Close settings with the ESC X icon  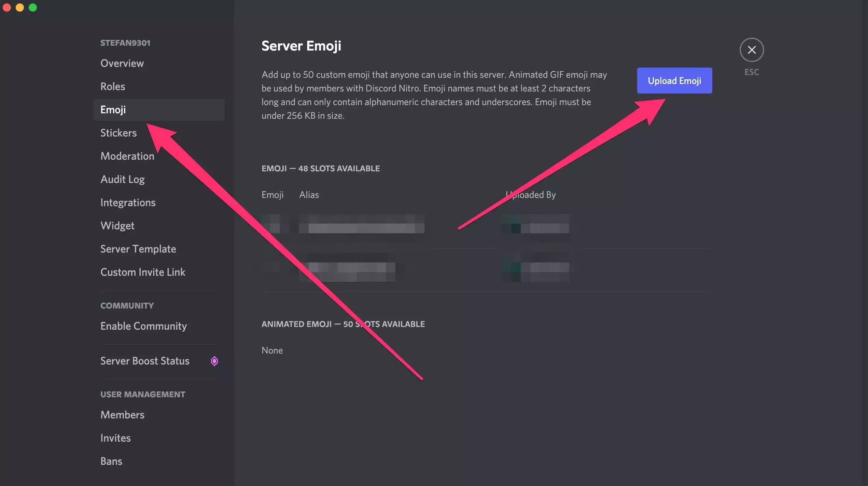[x=751, y=50]
